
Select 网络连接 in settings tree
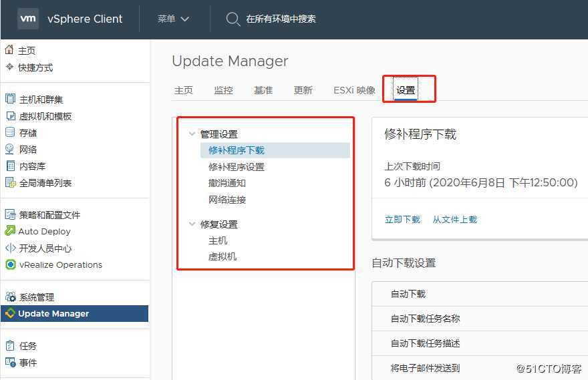point(227,200)
